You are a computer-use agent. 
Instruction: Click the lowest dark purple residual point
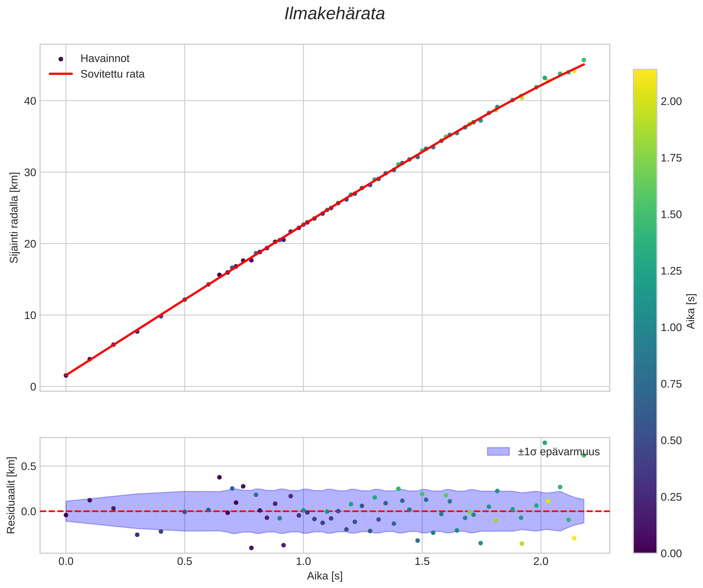(x=251, y=548)
